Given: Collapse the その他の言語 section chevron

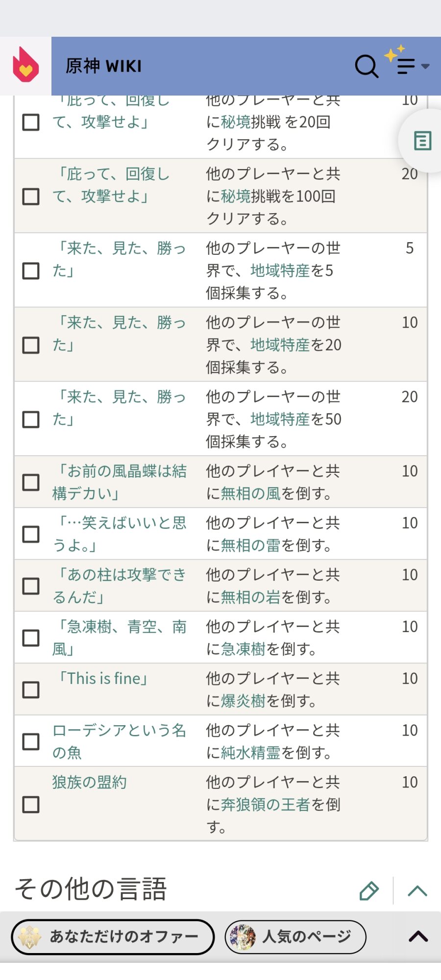Looking at the screenshot, I should 417,891.
